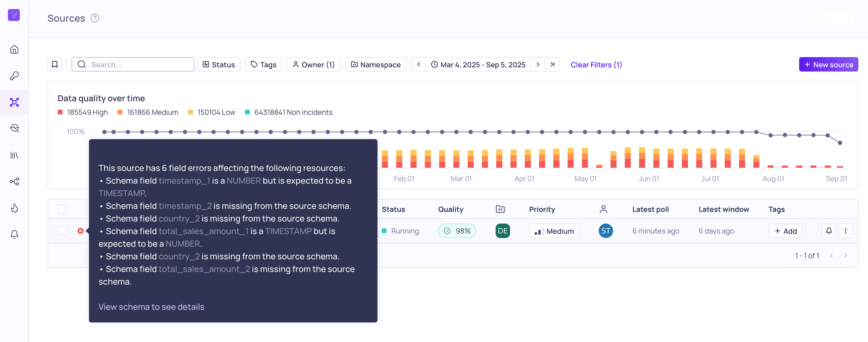Open the Mar 4 - Sep 5, 2025 date range picker
Image resolution: width=868 pixels, height=342 pixels.
pos(478,64)
